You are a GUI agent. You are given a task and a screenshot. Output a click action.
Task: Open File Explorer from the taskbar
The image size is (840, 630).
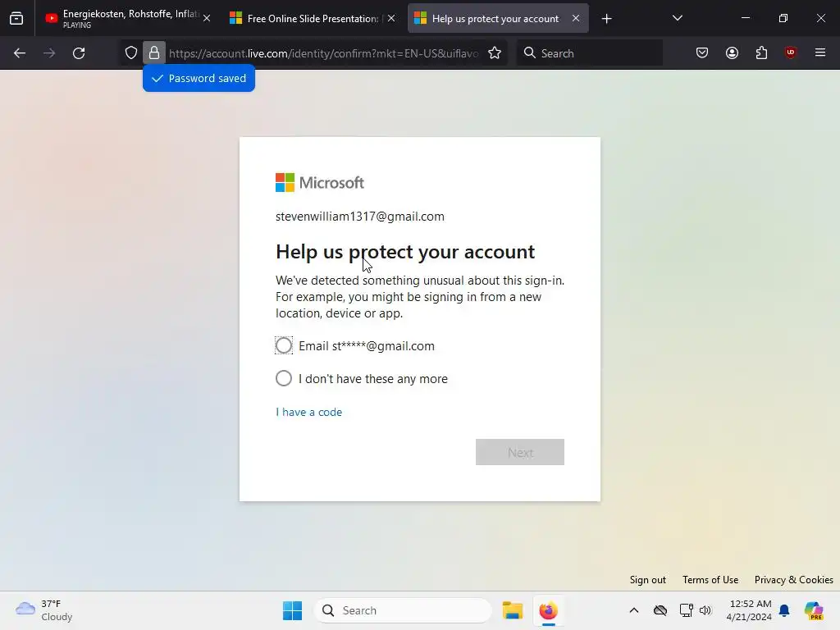(x=512, y=610)
